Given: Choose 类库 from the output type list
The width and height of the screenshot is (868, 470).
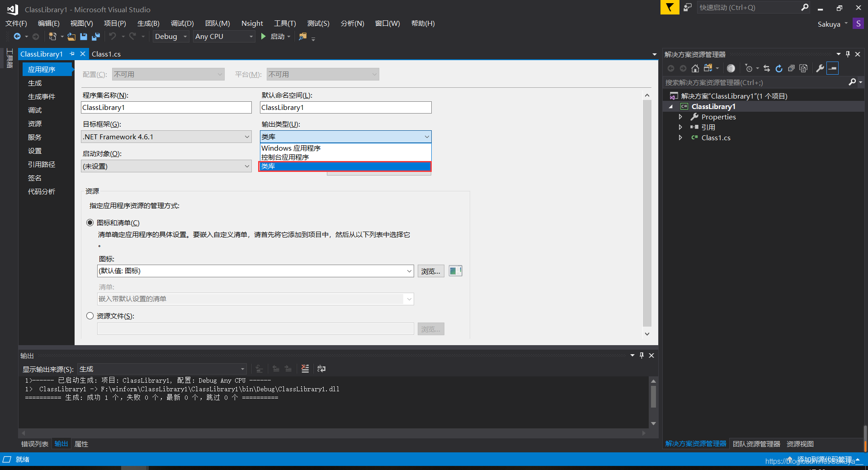Looking at the screenshot, I should [345, 166].
